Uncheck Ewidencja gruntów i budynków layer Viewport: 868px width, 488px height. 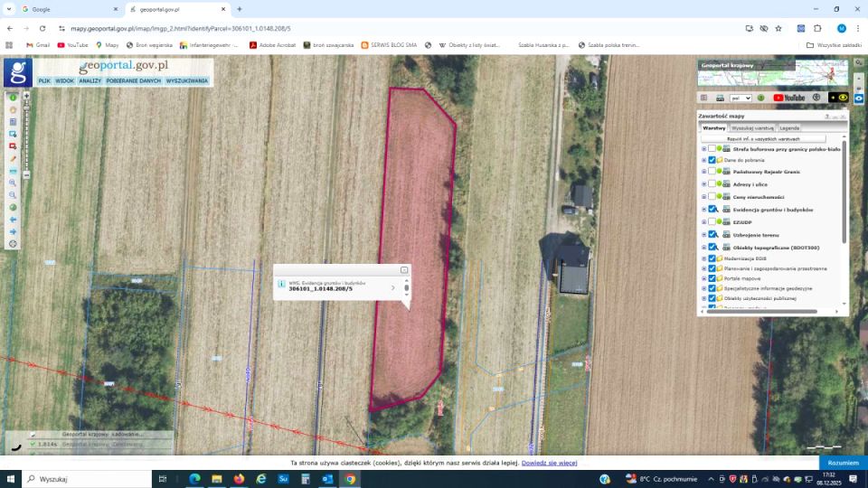pos(712,209)
